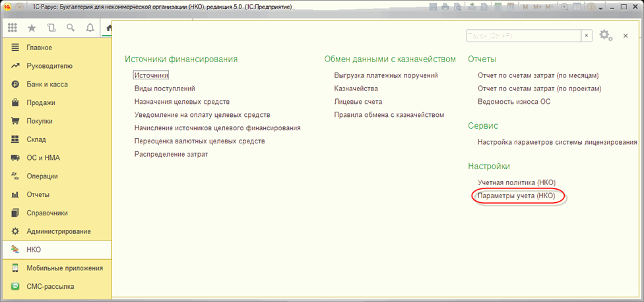This screenshot has width=644, height=302.
Task: Click the Save diskette icon in title bar
Action: click(433, 7)
